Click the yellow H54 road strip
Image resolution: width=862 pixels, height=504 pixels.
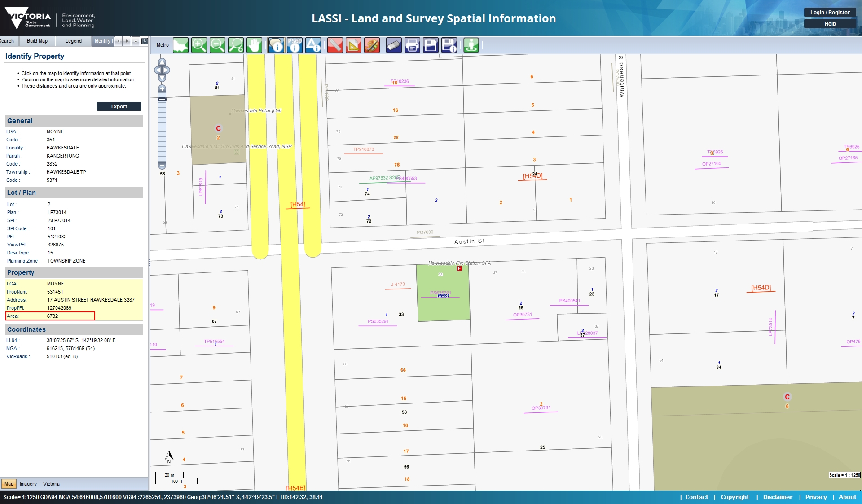(x=290, y=269)
